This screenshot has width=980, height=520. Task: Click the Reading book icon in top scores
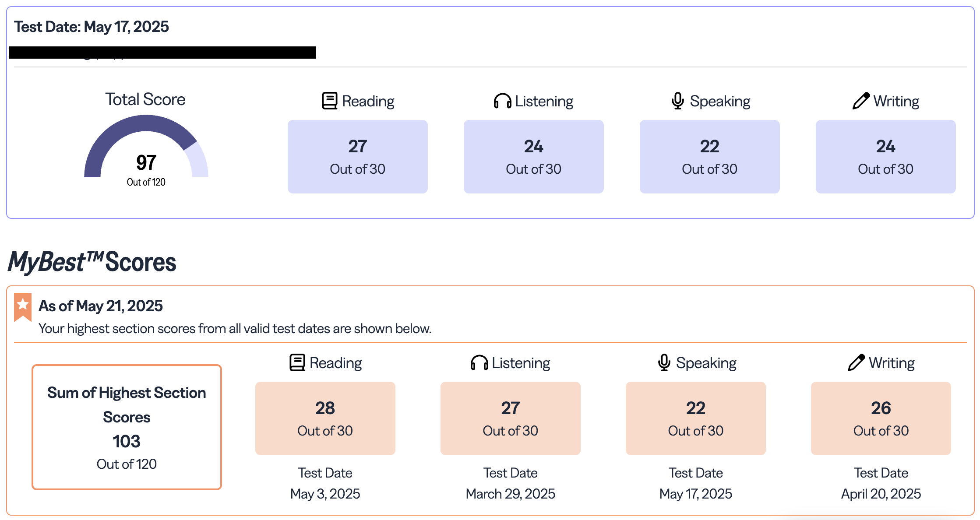pos(329,101)
